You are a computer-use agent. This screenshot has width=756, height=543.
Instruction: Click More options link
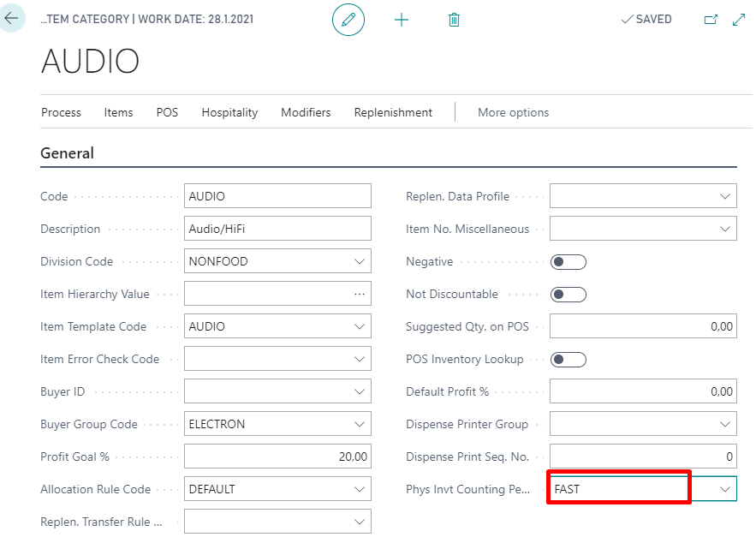(513, 112)
